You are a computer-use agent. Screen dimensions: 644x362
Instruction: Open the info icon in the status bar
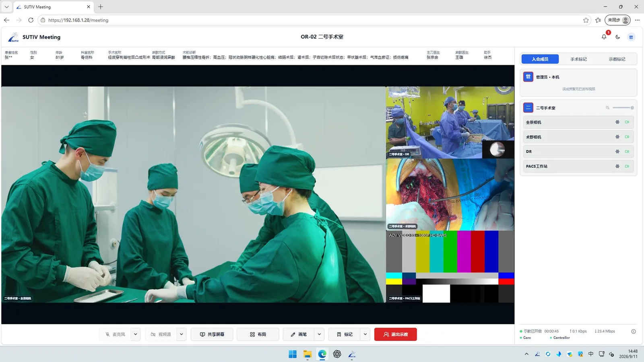(x=634, y=331)
